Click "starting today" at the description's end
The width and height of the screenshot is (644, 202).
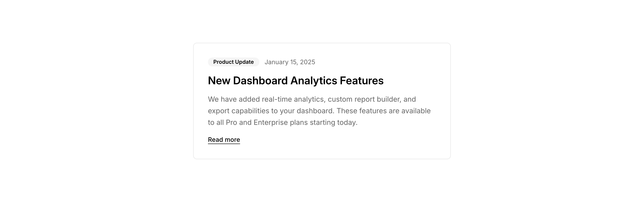(333, 122)
